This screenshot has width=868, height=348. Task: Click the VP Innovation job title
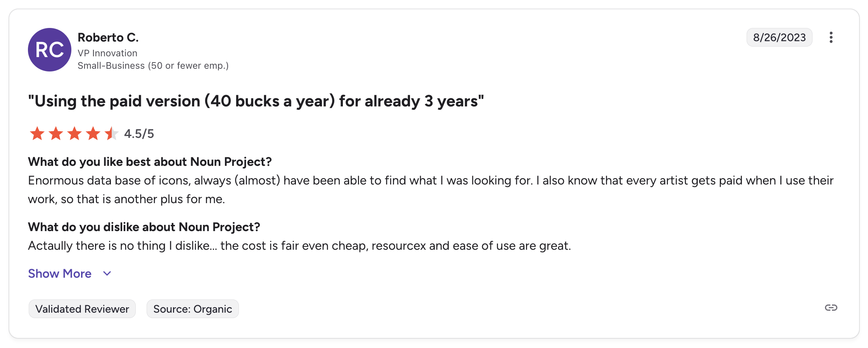click(107, 53)
